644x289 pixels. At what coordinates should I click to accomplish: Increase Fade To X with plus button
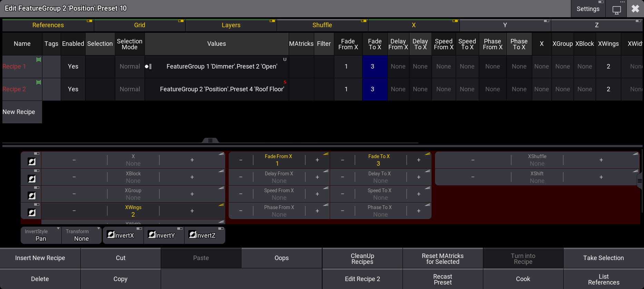(x=418, y=160)
